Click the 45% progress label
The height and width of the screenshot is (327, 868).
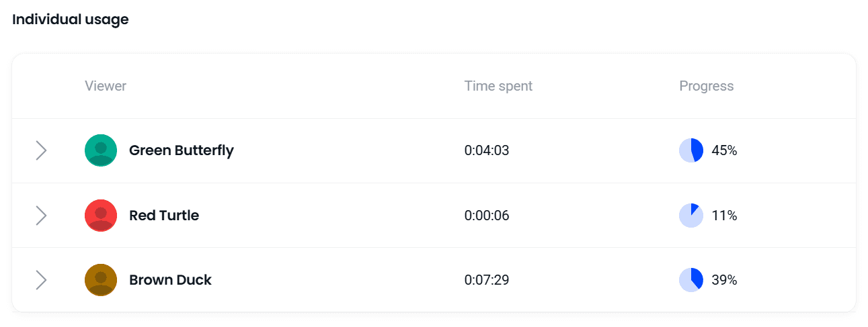[724, 150]
